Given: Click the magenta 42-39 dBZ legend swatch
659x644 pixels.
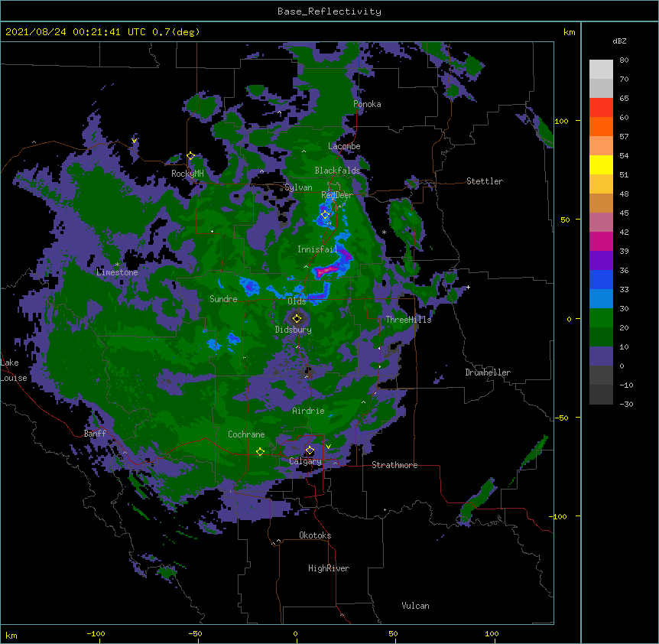Looking at the screenshot, I should [601, 241].
